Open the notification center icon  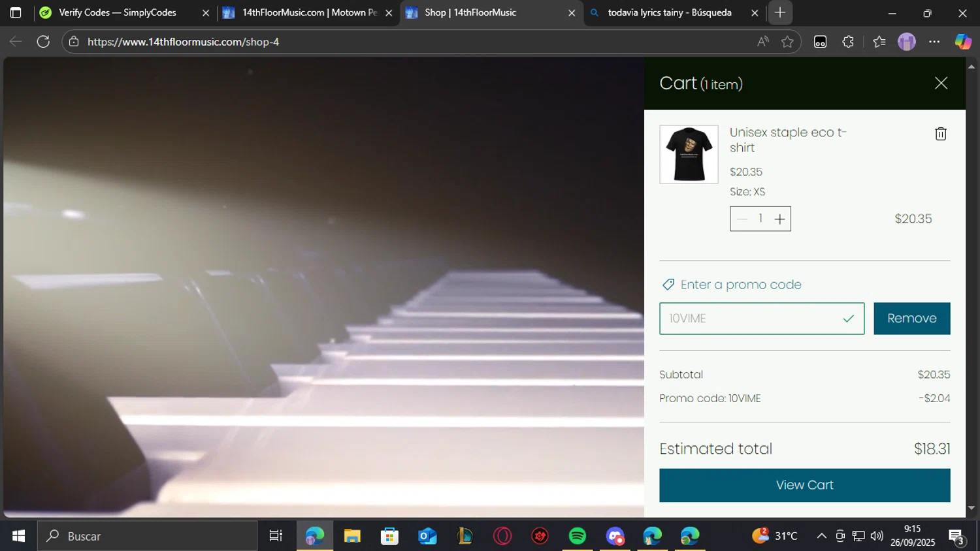pos(957,537)
